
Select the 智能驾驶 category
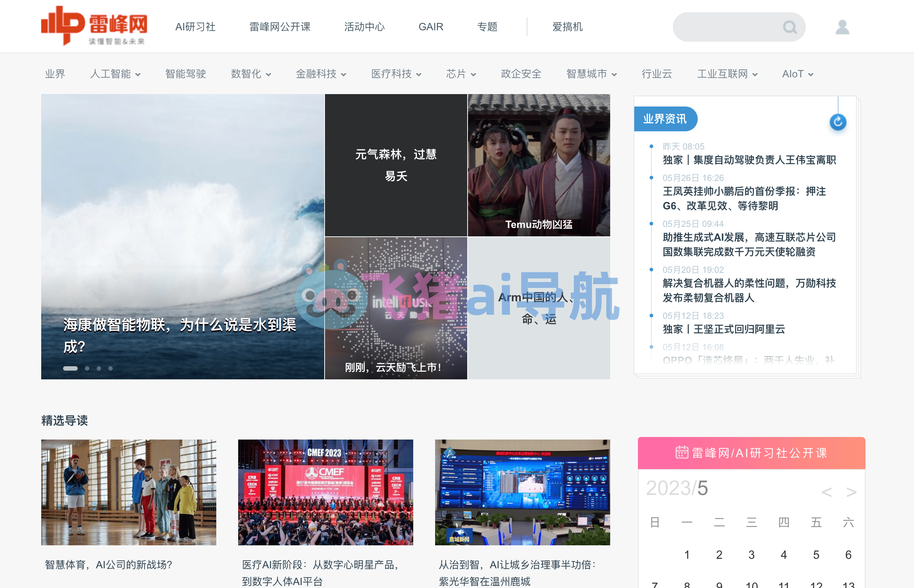[186, 74]
